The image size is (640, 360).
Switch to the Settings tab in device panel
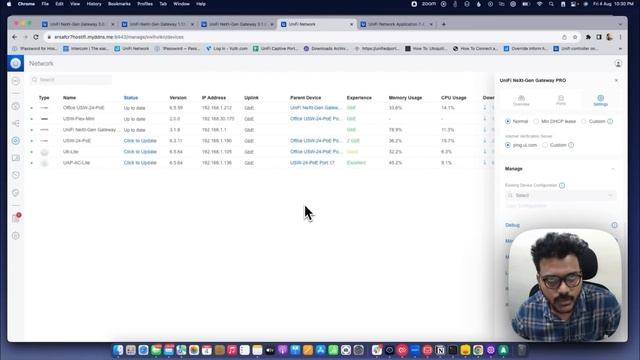click(600, 100)
